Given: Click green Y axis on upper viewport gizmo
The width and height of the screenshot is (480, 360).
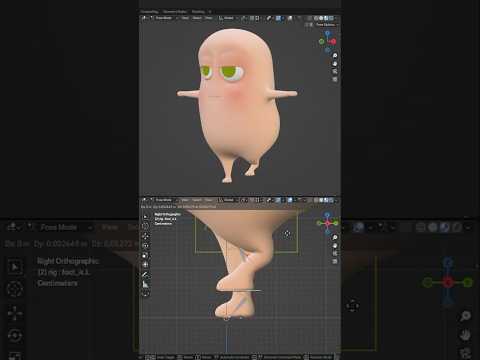Looking at the screenshot, I should pos(321,42).
